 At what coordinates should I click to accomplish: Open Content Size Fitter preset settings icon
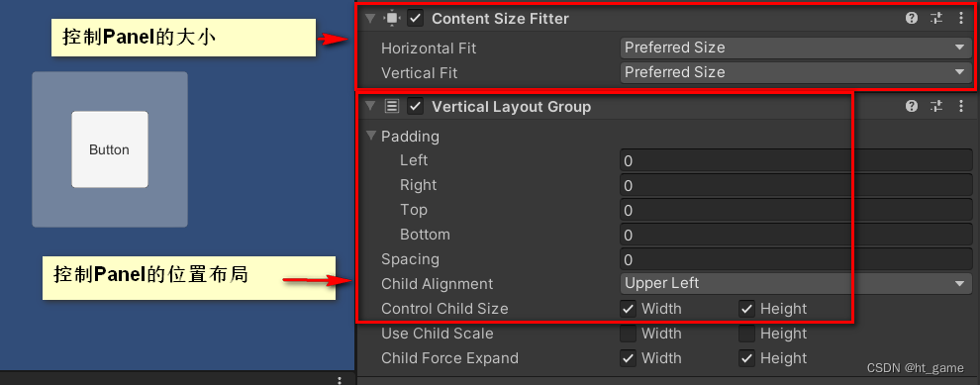coord(935,18)
